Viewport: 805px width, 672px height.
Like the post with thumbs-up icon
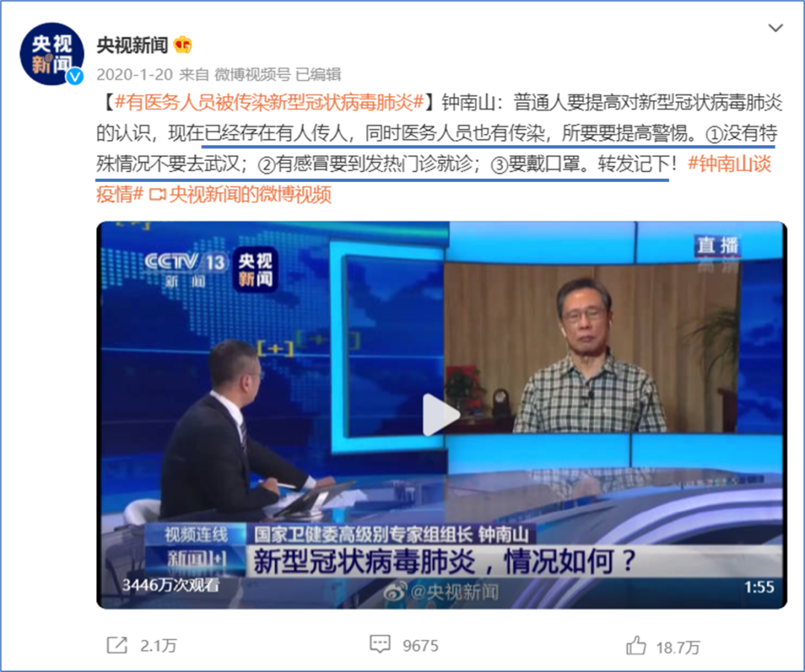636,645
